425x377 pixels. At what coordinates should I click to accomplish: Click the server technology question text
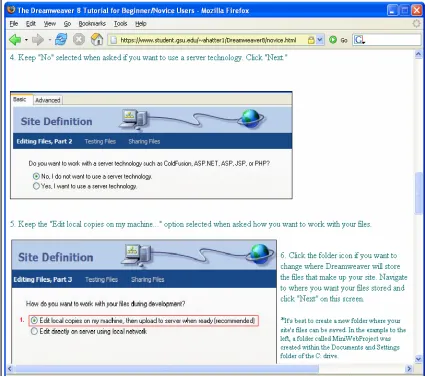click(149, 164)
